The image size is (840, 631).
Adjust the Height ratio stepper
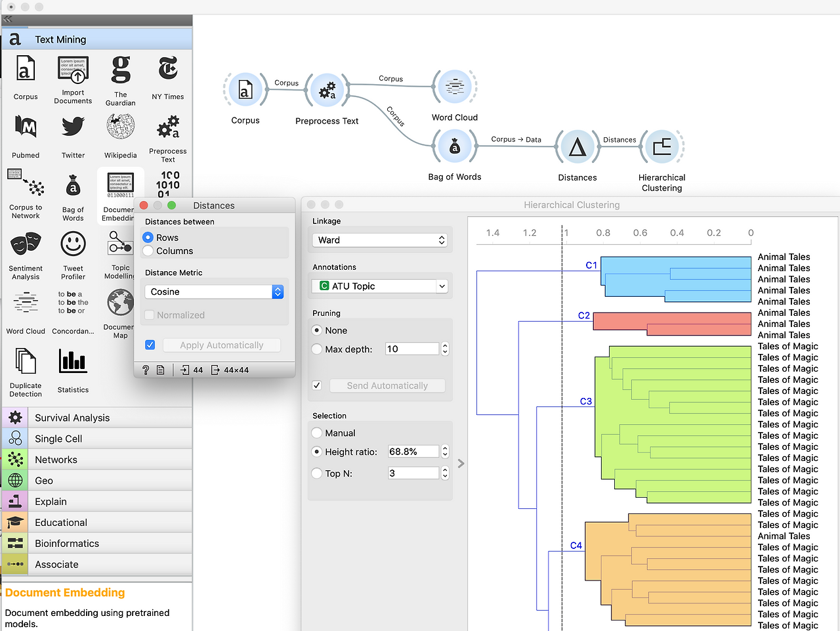tap(445, 452)
